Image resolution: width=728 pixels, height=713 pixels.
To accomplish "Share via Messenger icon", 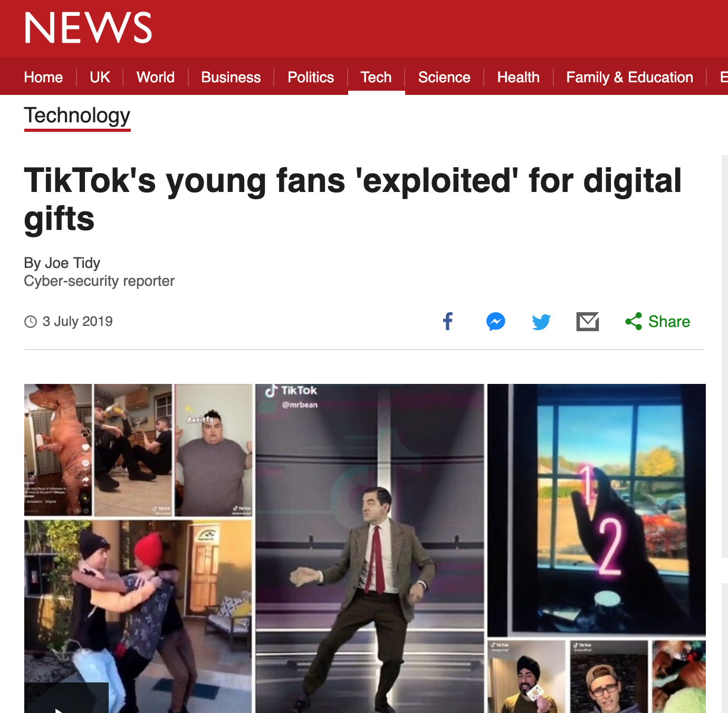I will (x=496, y=322).
